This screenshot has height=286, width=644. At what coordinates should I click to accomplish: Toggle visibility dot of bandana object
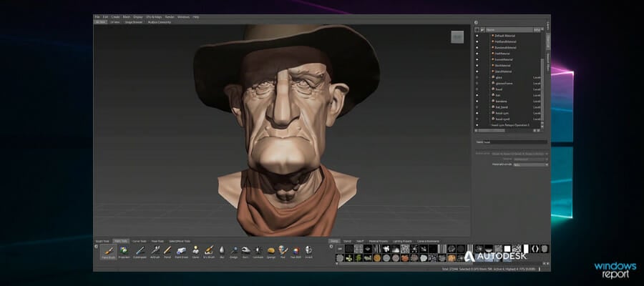[x=477, y=101]
